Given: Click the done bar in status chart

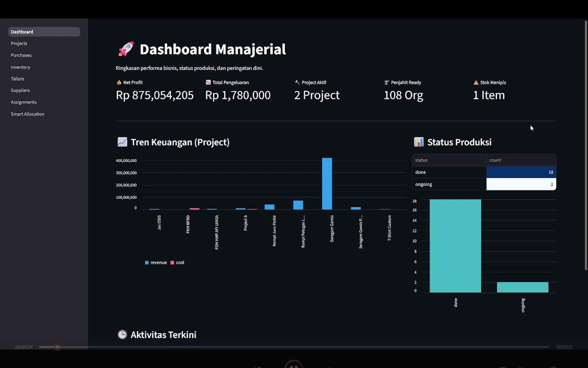Looking at the screenshot, I should [455, 246].
